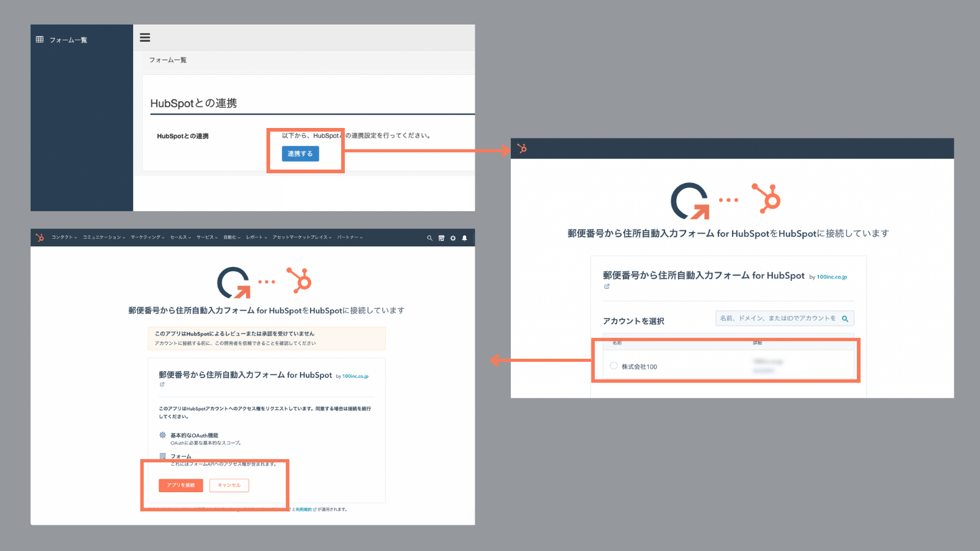Screen dimensions: 980x551
Task: Click the blue 連携する button
Action: click(300, 154)
